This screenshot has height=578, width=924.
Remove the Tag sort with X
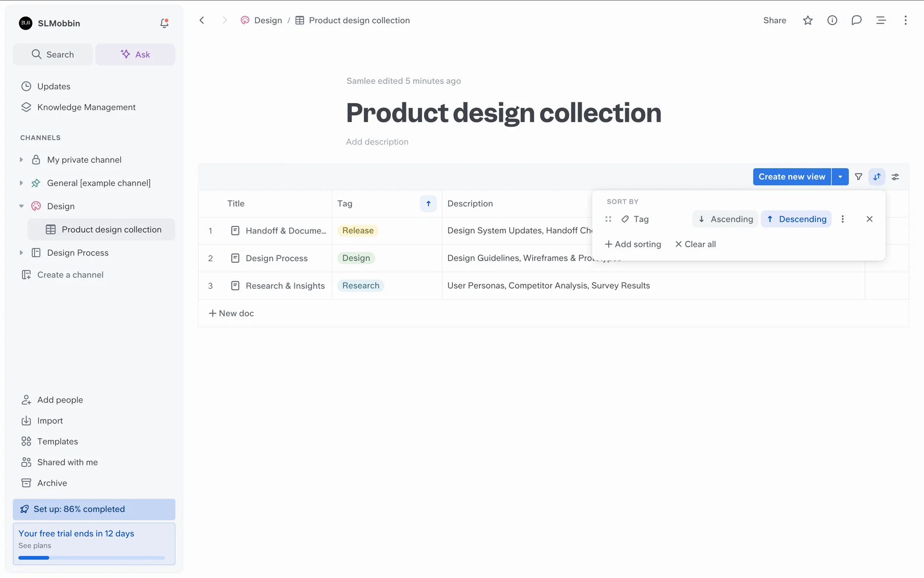pos(869,219)
